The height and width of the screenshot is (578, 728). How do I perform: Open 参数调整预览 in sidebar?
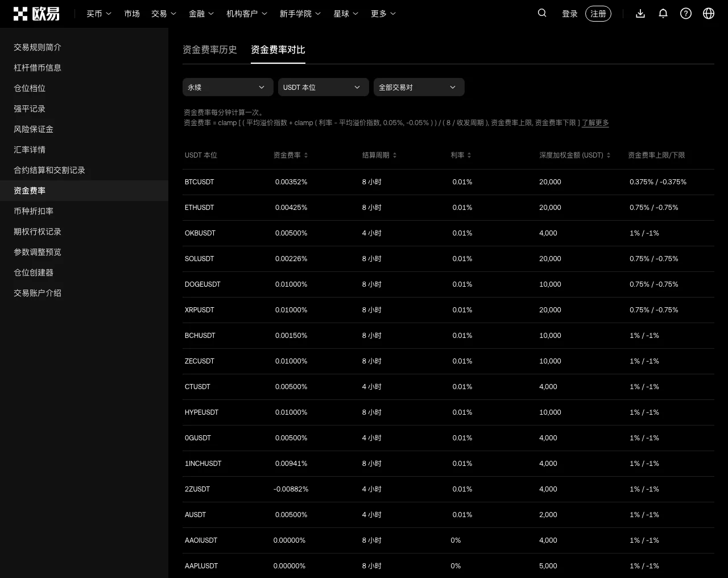click(x=84, y=252)
